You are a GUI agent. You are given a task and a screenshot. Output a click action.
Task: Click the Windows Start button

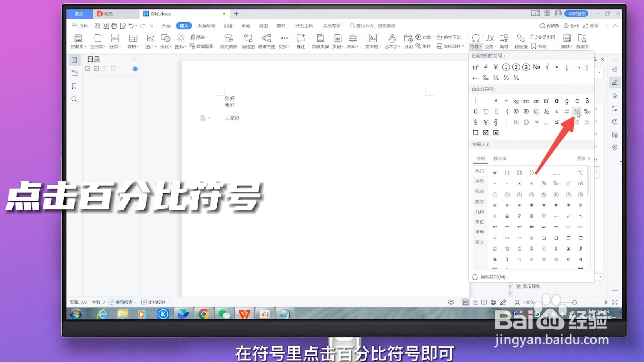(x=76, y=314)
